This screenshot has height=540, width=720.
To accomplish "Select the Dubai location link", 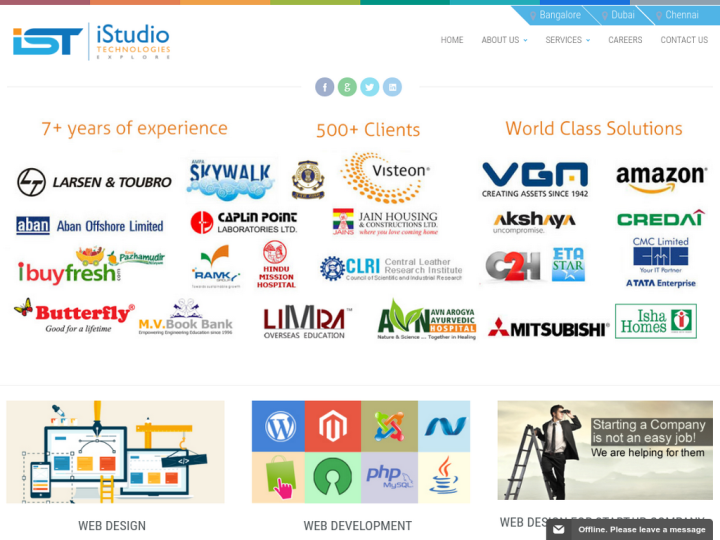I will point(622,15).
